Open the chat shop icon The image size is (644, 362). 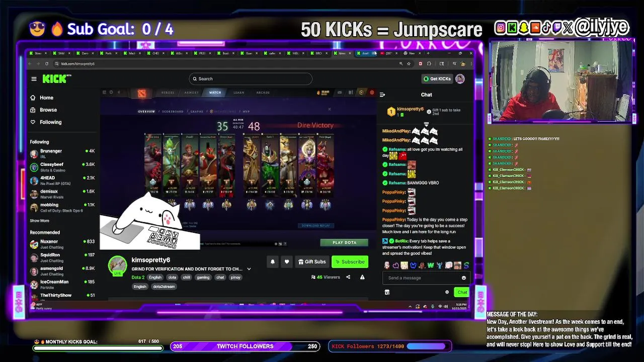tap(387, 292)
